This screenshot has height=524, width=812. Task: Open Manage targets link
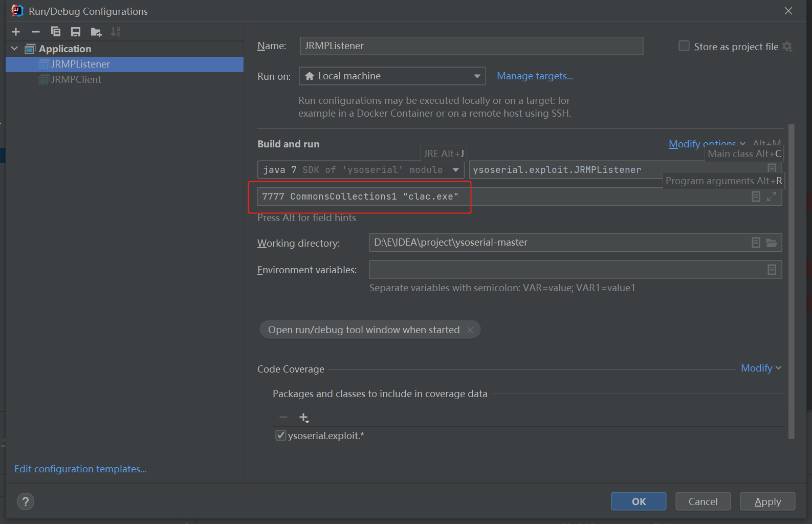[x=535, y=76]
